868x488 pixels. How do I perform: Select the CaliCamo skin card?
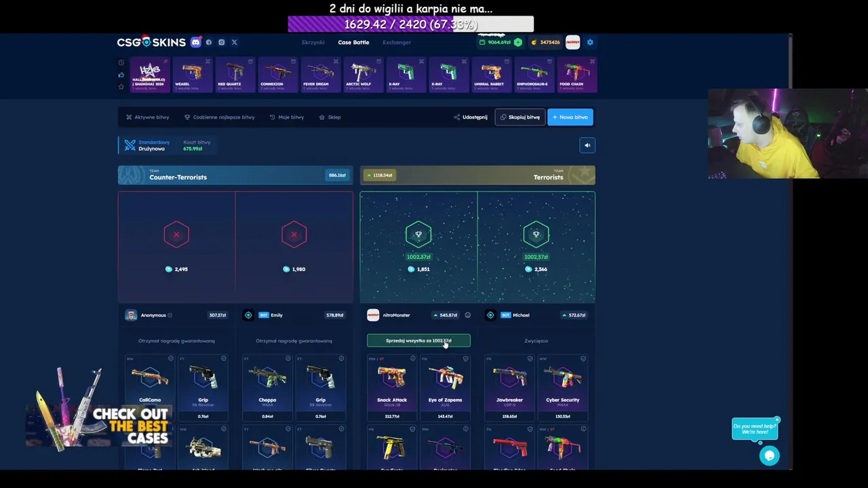(x=150, y=387)
